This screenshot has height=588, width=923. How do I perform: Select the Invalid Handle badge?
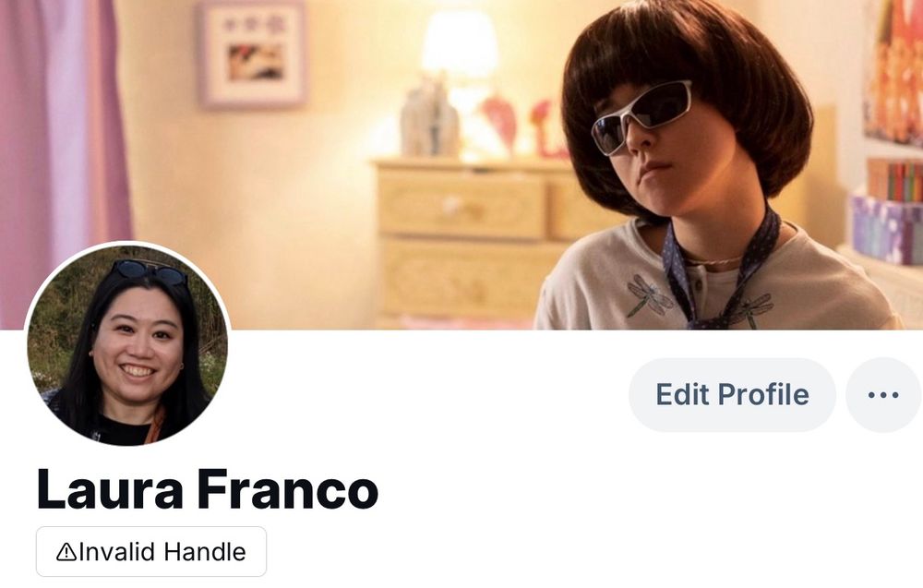(151, 551)
